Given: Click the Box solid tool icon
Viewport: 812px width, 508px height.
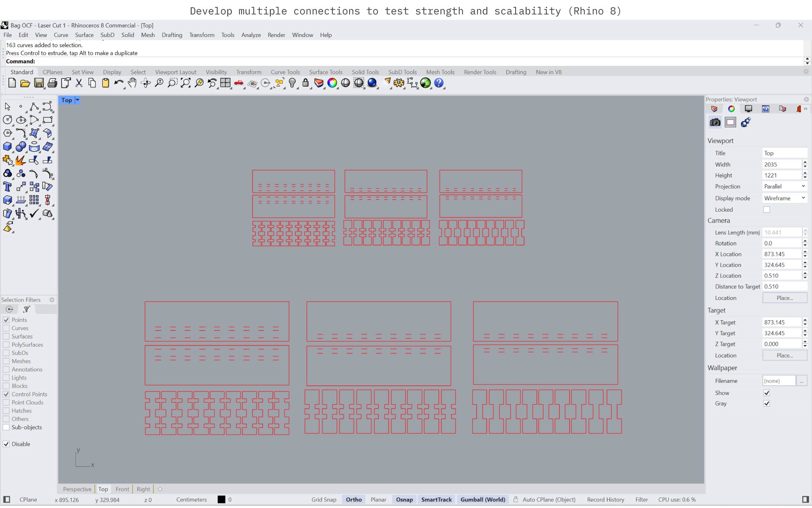Looking at the screenshot, I should coord(7,147).
